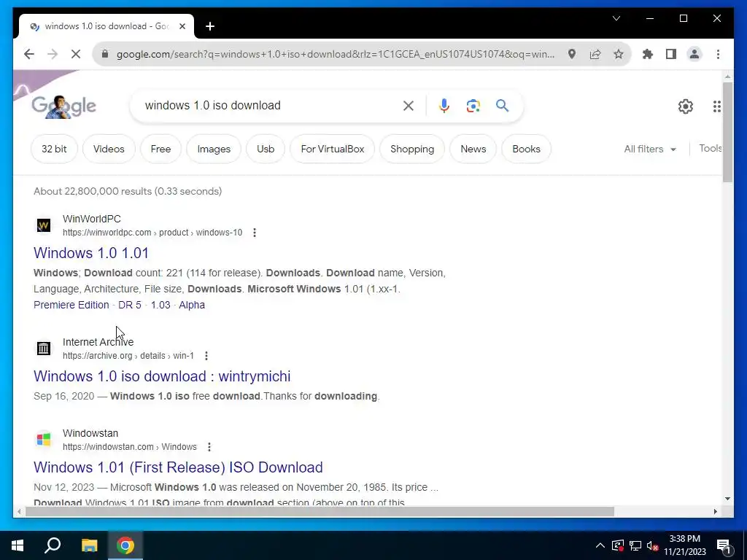Open 'Windows 1.0 iso download : wintrymichi' result
The height and width of the screenshot is (560, 747).
click(162, 376)
